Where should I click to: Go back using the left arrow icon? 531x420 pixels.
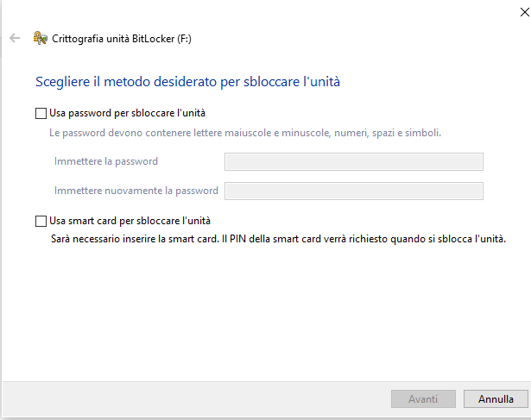coord(15,38)
